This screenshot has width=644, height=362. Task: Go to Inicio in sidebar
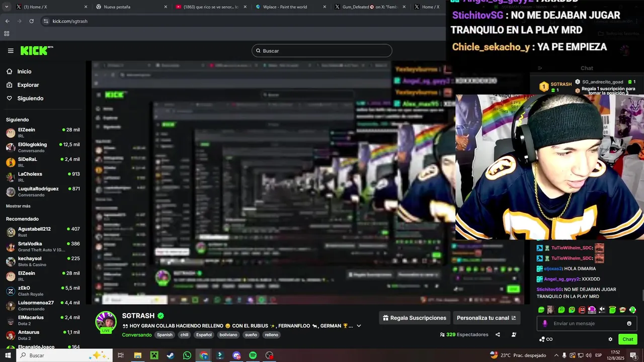point(24,71)
